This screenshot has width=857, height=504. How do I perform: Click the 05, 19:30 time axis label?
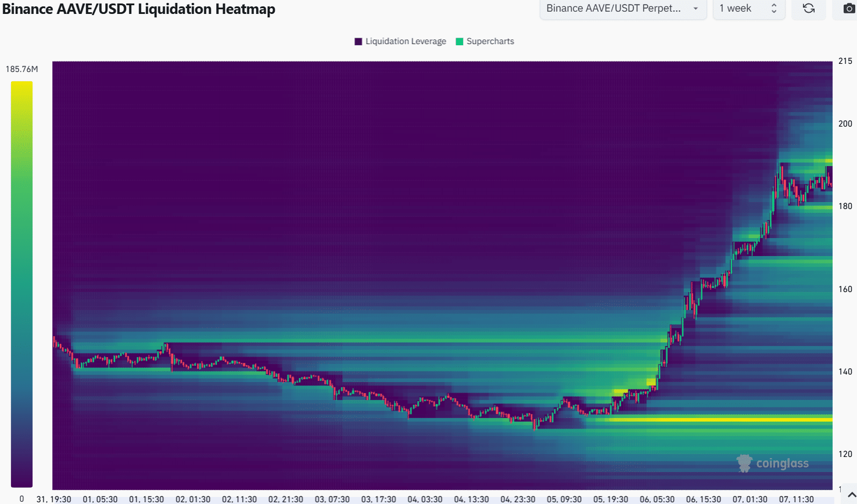tap(611, 499)
